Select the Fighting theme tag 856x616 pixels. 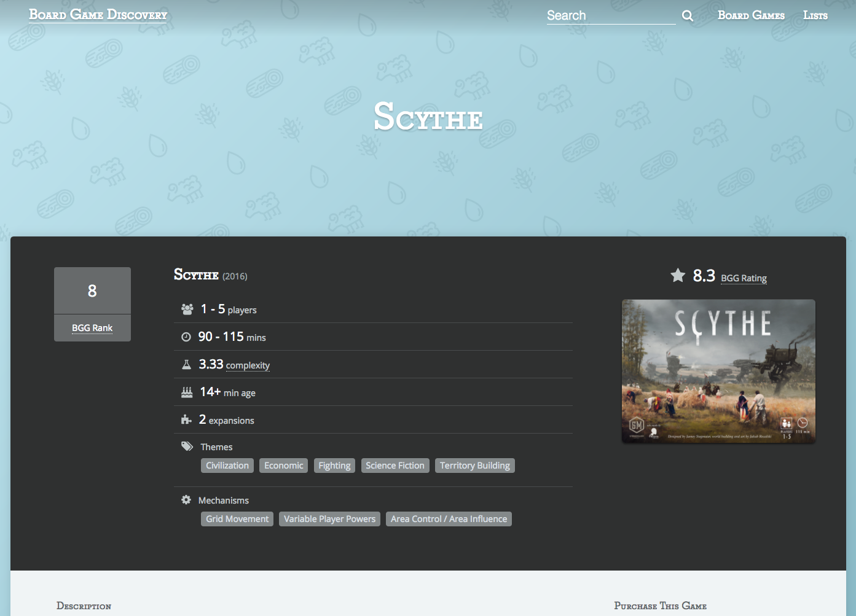[x=334, y=466]
